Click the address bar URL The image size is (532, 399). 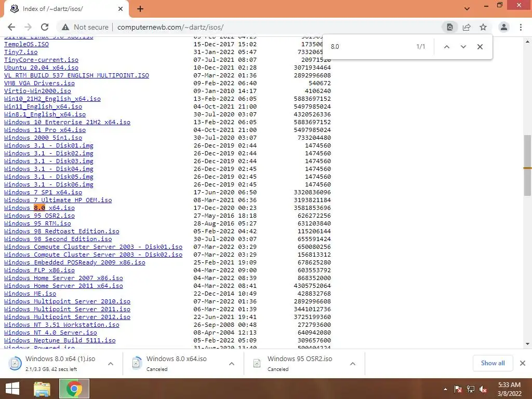[x=170, y=27]
